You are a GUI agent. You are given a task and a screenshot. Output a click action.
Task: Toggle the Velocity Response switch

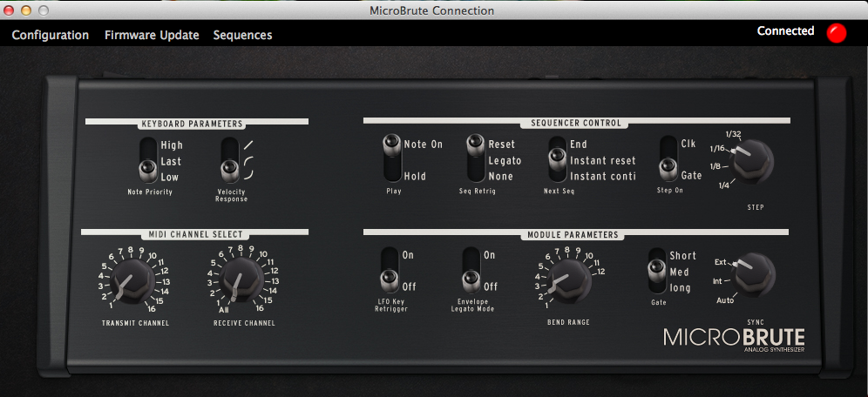(x=230, y=160)
